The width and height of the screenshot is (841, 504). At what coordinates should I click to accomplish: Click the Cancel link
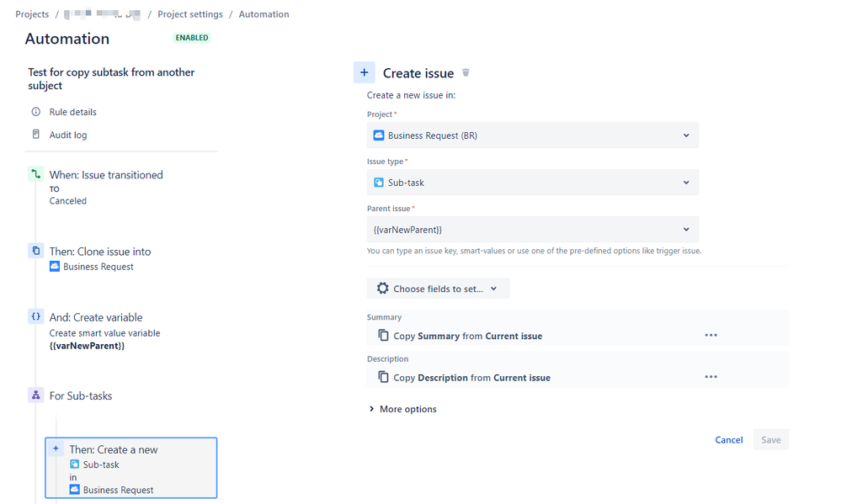tap(729, 440)
